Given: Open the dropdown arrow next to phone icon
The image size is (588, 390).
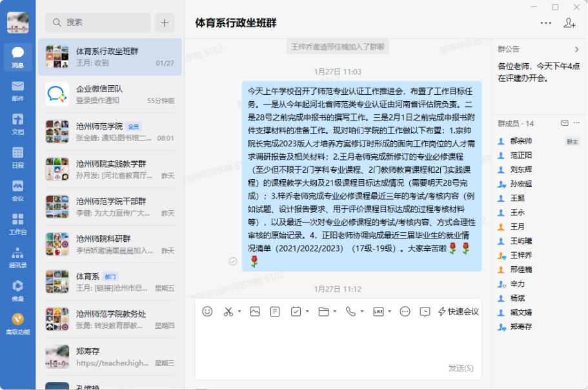Looking at the screenshot, I should (x=361, y=311).
